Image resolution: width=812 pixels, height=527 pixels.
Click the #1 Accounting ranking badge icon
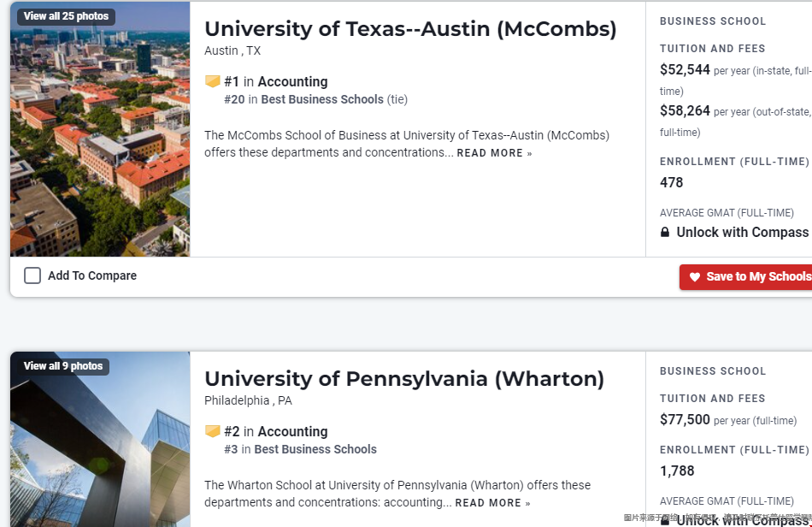tap(213, 82)
